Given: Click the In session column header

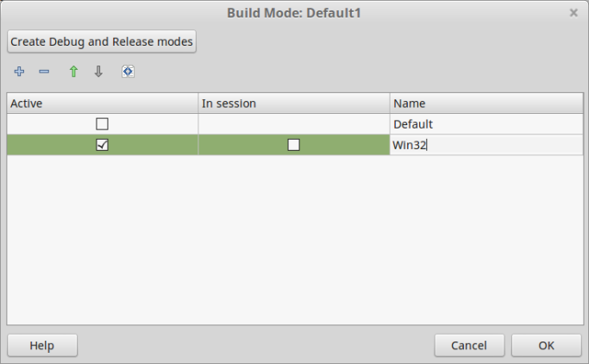Looking at the screenshot, I should [293, 104].
